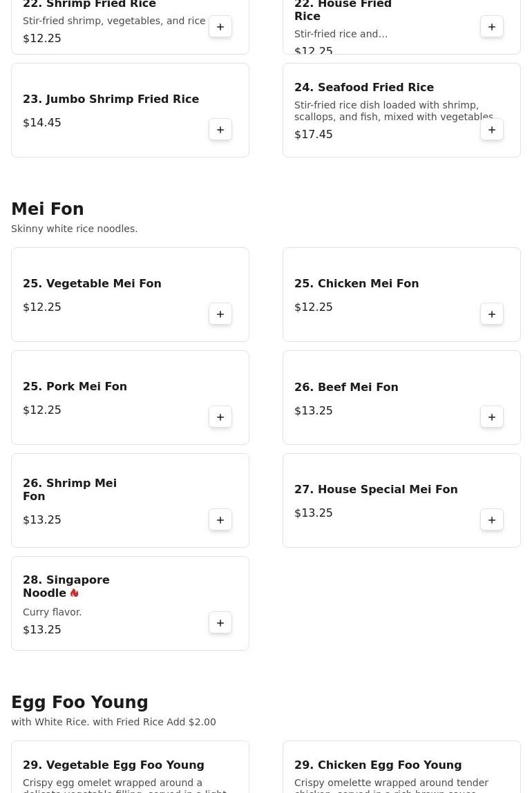View House Special Mei Fon details
532x793 pixels.
376,490
